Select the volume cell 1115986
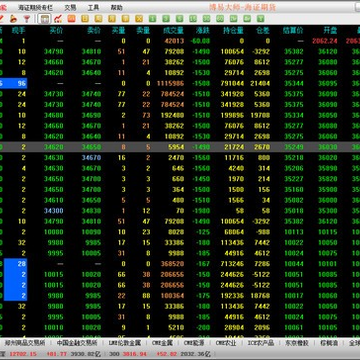Image resolution: width=360 pixels, height=360 pixels. pyautogui.click(x=170, y=83)
